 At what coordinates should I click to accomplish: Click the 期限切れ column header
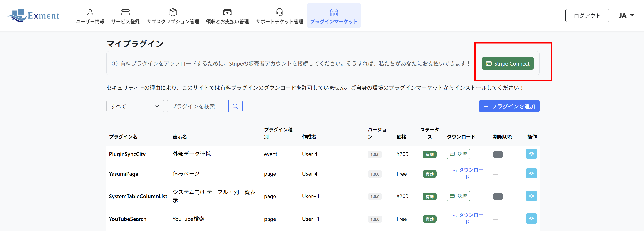[503, 137]
